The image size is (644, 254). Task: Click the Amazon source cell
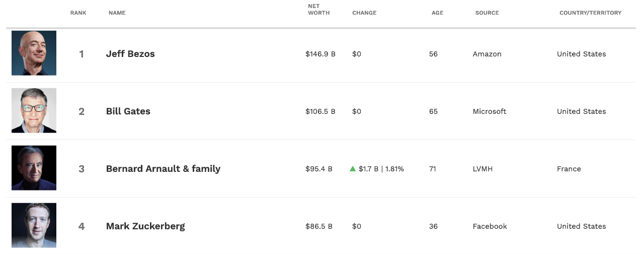click(x=487, y=54)
